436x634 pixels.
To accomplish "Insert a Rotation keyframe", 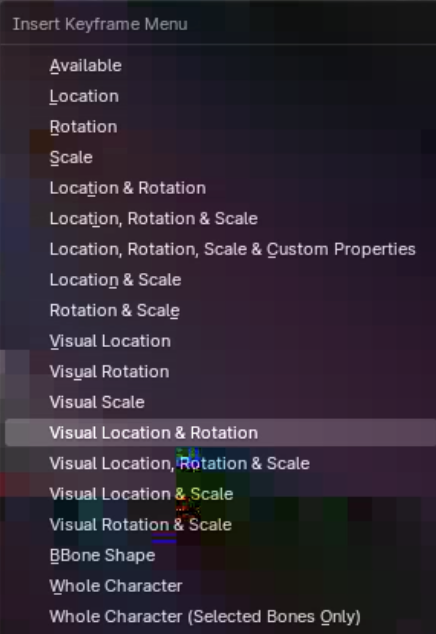I will (x=220, y=127).
